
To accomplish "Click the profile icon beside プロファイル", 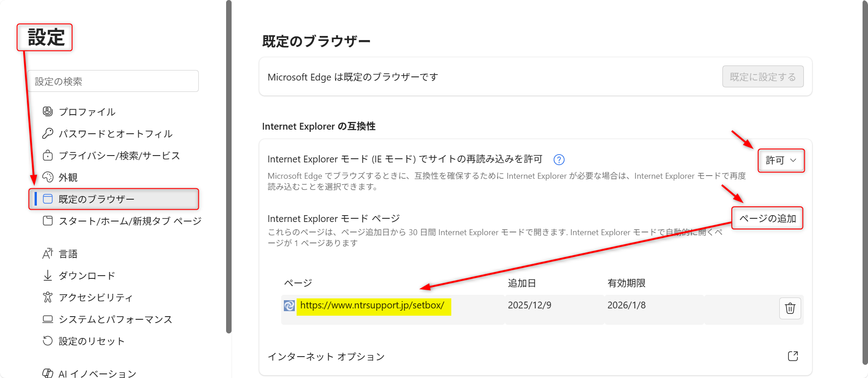I will coord(48,111).
